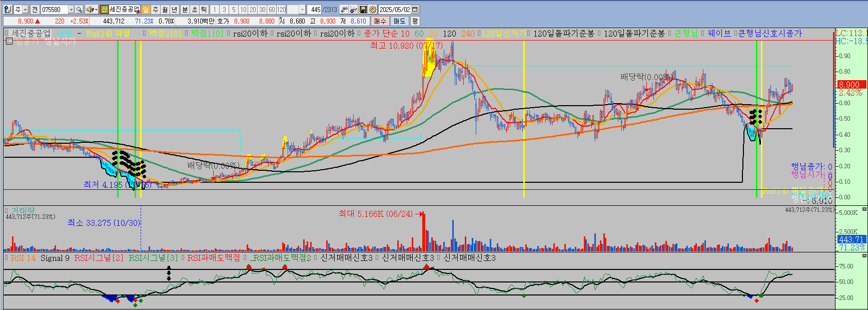Click the 전 previous button
868x310 pixels.
coord(35,10)
